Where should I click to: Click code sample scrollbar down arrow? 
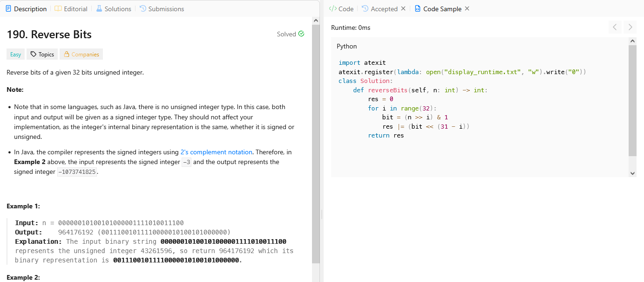pyautogui.click(x=632, y=173)
